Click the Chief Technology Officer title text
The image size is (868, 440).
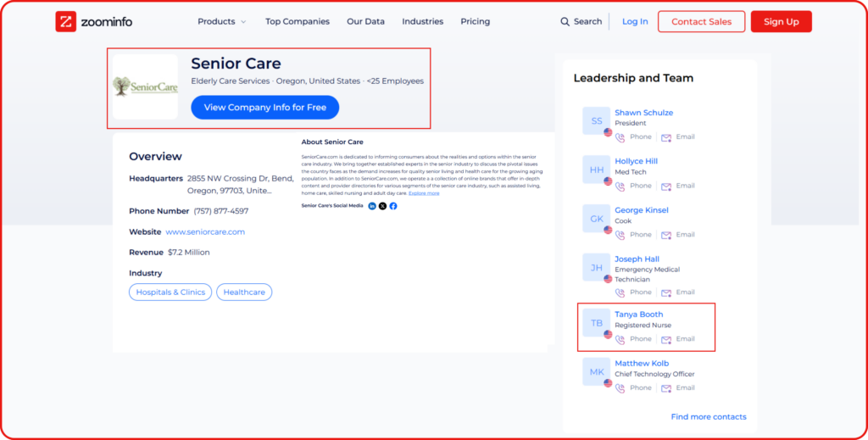point(654,374)
